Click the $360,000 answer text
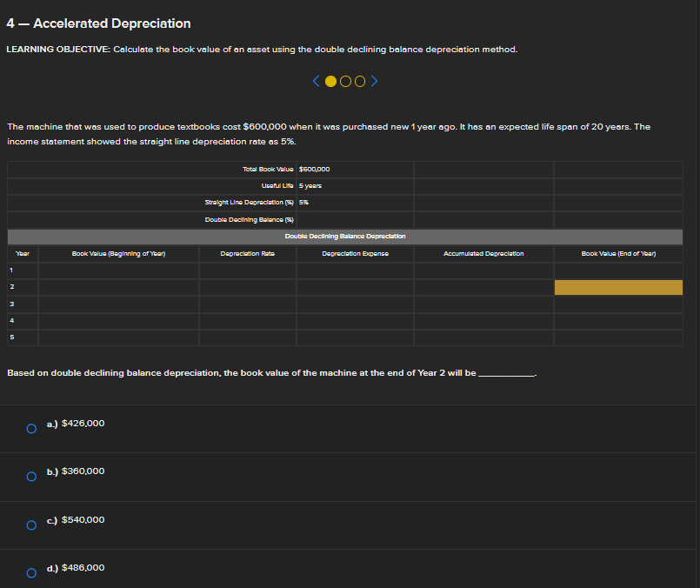 (x=83, y=471)
